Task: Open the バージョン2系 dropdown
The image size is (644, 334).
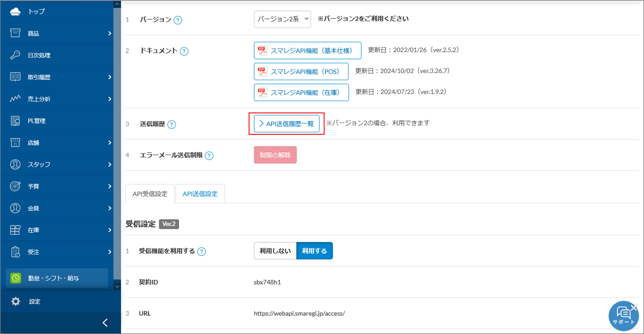Action: [x=282, y=19]
